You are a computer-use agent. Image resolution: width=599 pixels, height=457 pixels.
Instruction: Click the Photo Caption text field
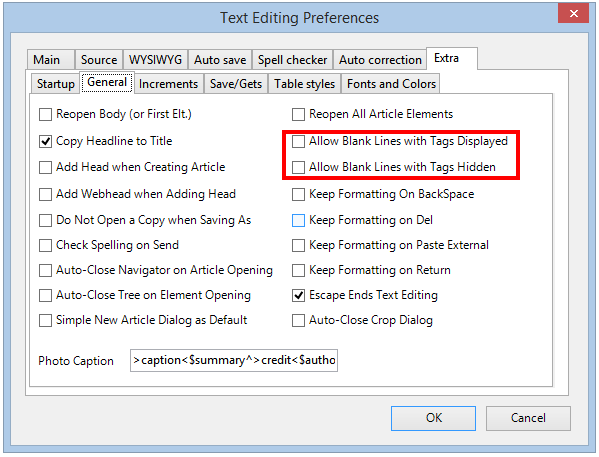(x=234, y=360)
